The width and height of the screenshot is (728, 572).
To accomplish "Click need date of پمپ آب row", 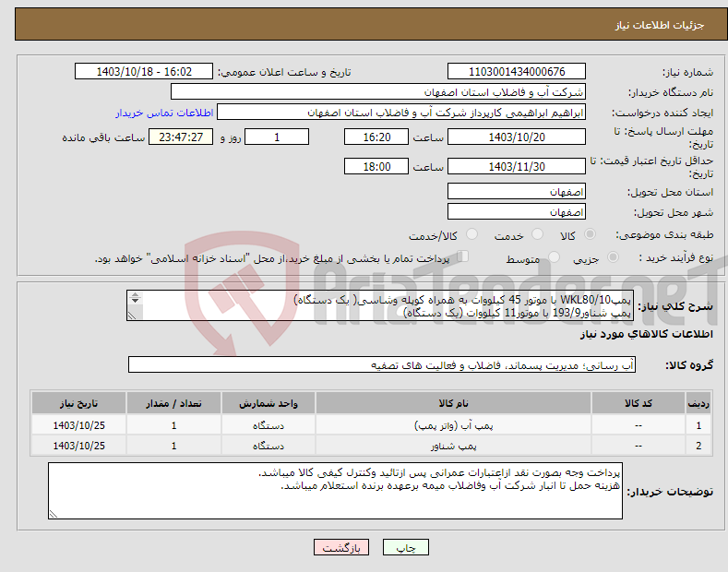I will 78,425.
